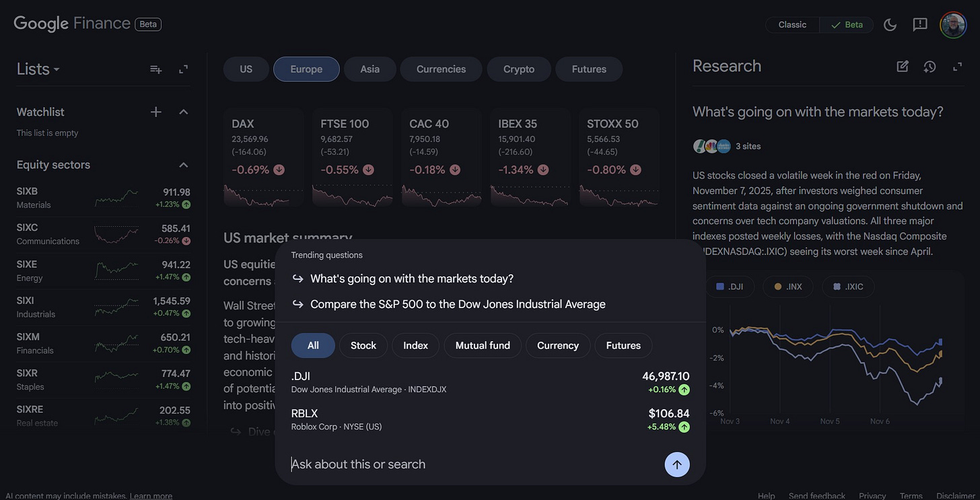
Task: Click SIXC down arrow badge
Action: tap(186, 241)
